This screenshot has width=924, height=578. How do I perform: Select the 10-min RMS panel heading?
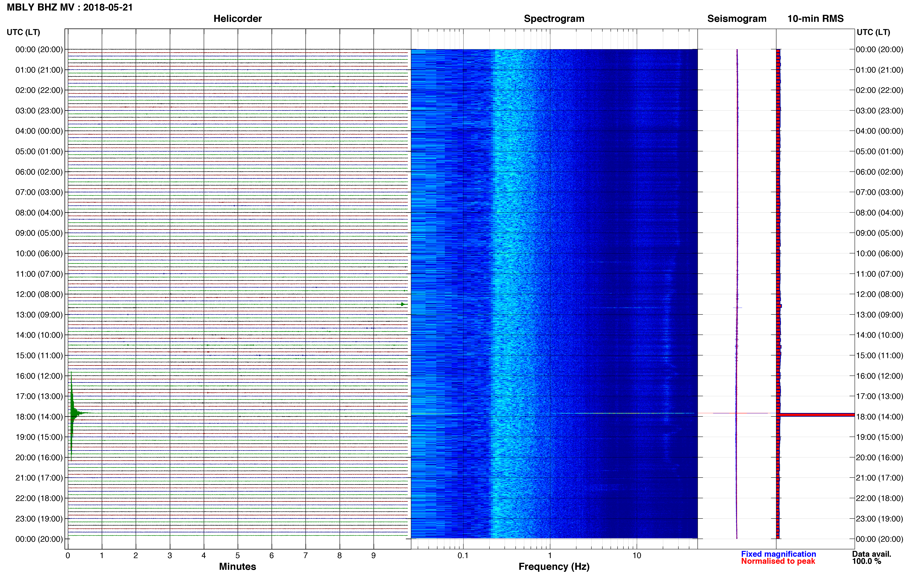tap(816, 19)
